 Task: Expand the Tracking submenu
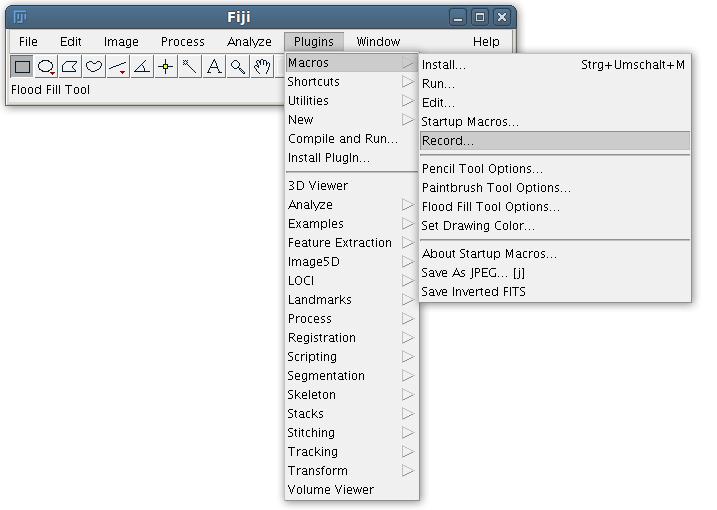coord(351,451)
